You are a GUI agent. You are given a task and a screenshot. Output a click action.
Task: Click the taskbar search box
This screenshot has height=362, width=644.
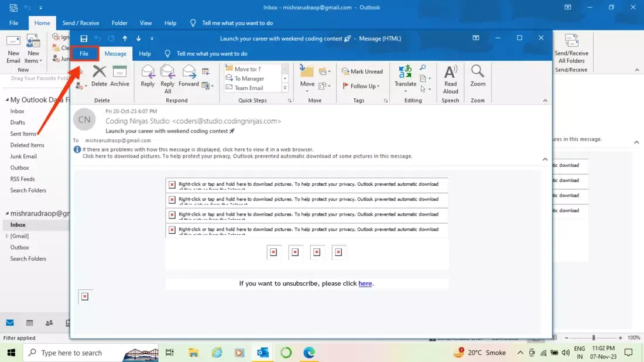(91, 353)
